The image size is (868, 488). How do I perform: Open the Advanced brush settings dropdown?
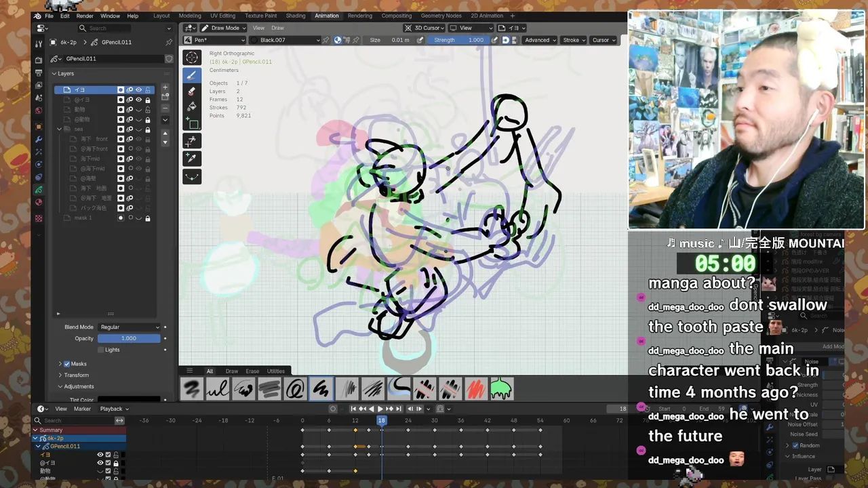point(540,40)
